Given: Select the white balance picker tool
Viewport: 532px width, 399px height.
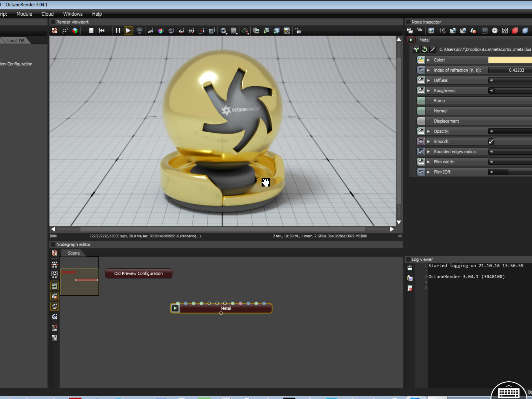Looking at the screenshot, I should (x=161, y=31).
